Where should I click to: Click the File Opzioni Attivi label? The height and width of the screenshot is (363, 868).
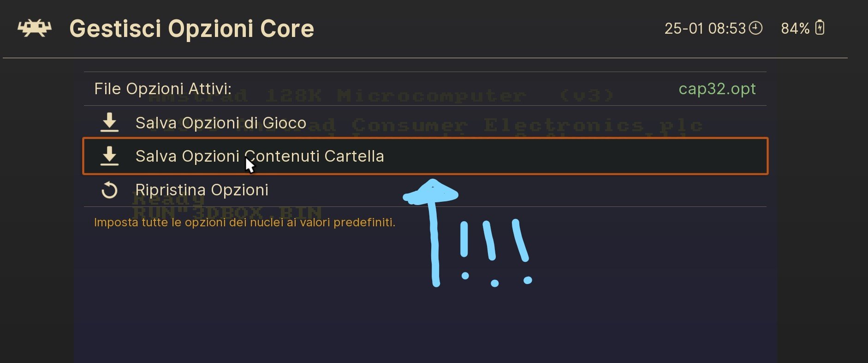click(x=163, y=89)
